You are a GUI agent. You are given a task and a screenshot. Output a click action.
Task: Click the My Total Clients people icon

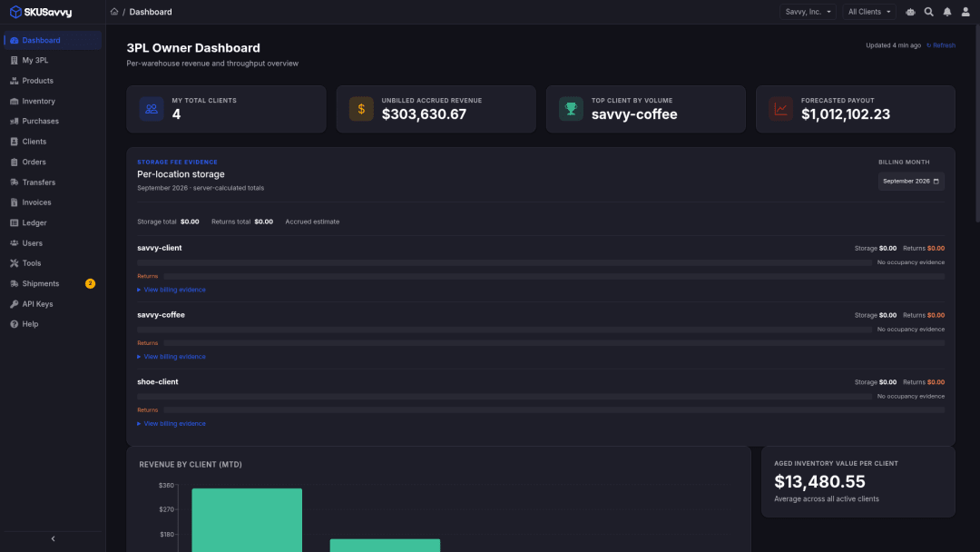152,109
